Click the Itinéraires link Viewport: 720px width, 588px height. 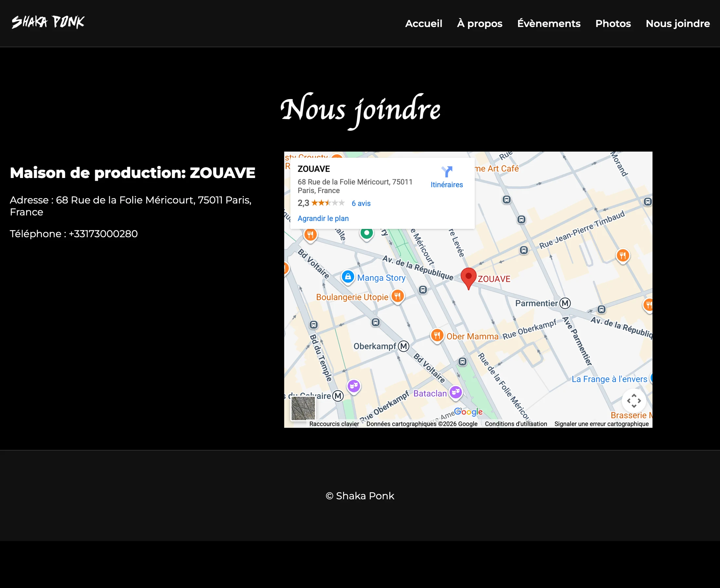coord(447,185)
